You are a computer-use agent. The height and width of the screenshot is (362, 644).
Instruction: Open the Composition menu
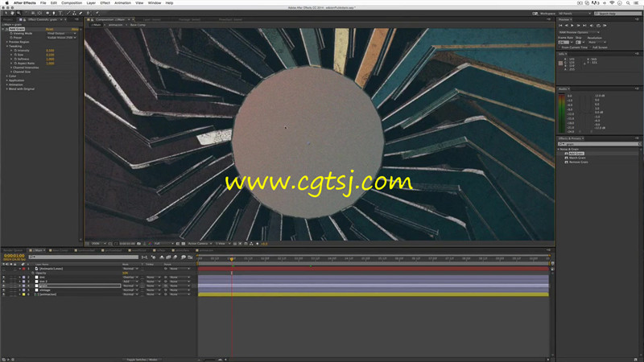click(x=72, y=3)
